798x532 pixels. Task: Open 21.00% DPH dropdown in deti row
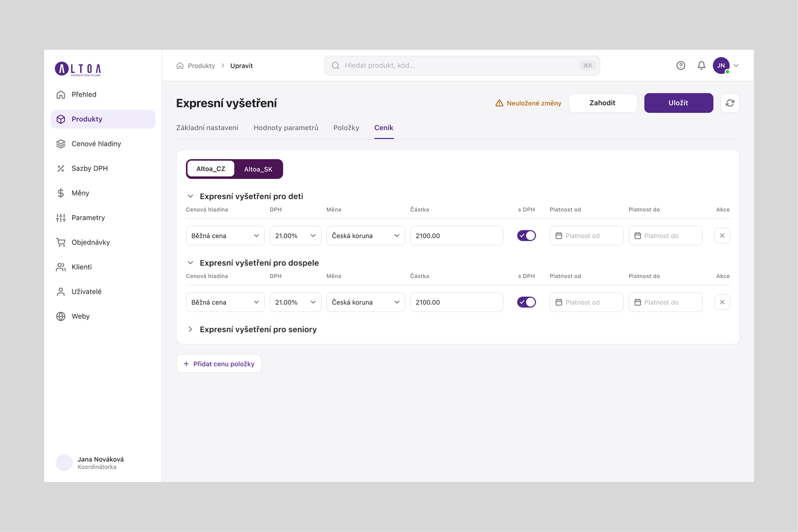[x=295, y=236]
